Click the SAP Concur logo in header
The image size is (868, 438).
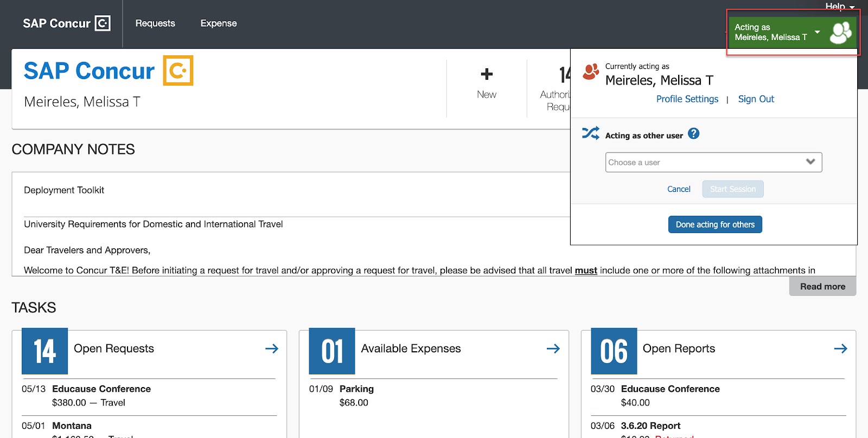click(x=66, y=23)
